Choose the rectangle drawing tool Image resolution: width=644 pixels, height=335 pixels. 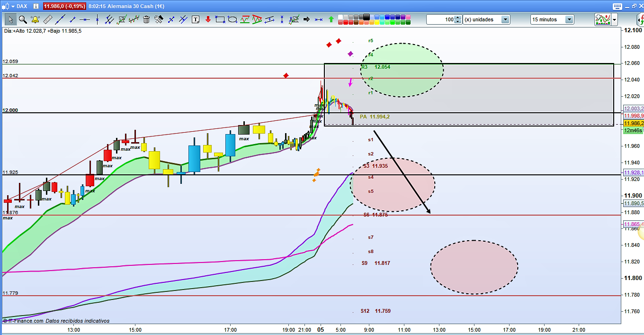[x=220, y=19]
